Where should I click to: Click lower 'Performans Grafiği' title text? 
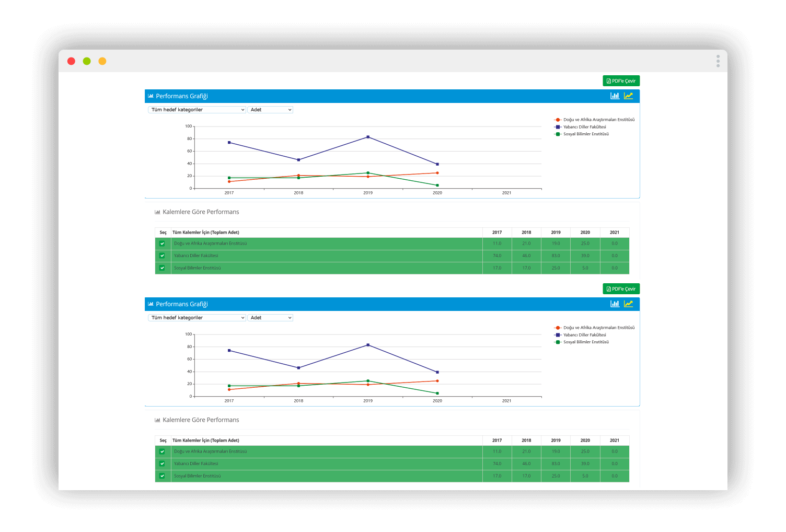(x=182, y=304)
